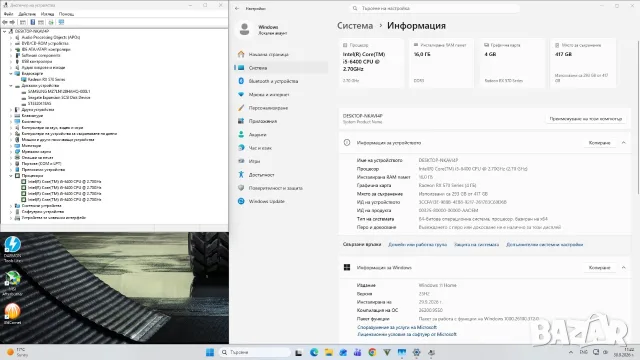Screen dimensions: 640x360
Task: Expand Audio Processing Objects (APOs) node
Action: tap(11, 37)
